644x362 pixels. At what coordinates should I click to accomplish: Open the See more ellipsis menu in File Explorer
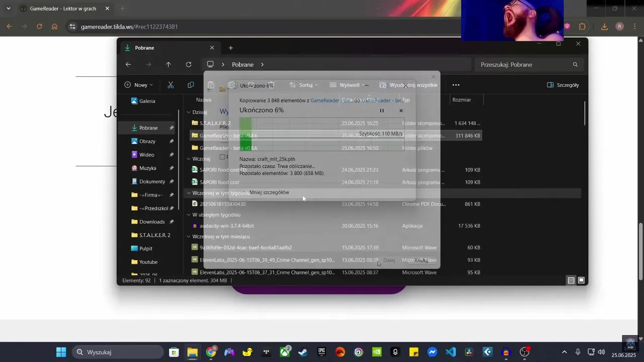[456, 85]
